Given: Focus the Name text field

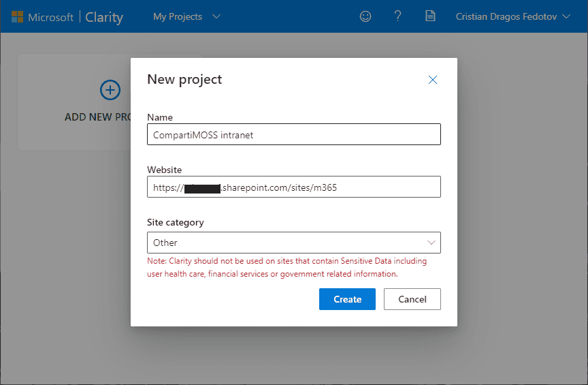Looking at the screenshot, I should coord(294,134).
